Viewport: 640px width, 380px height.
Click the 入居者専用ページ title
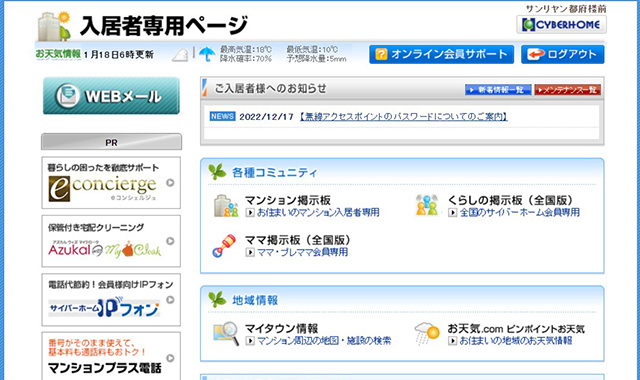164,25
